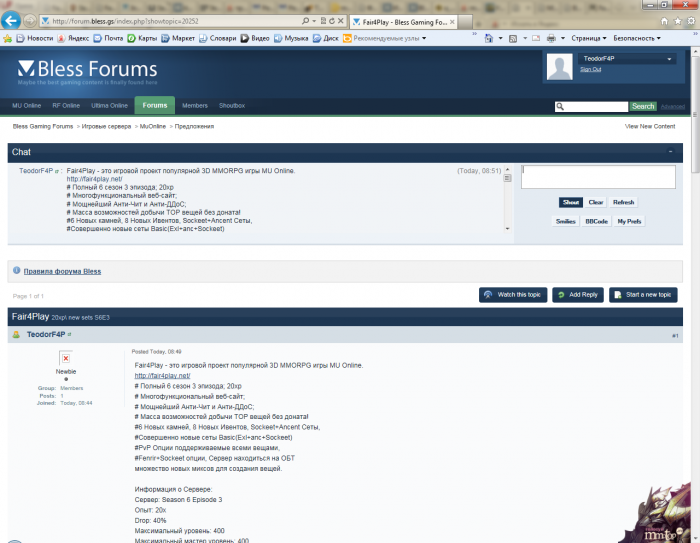700x543 pixels.
Task: Click the Watch this topic button
Action: click(x=512, y=295)
